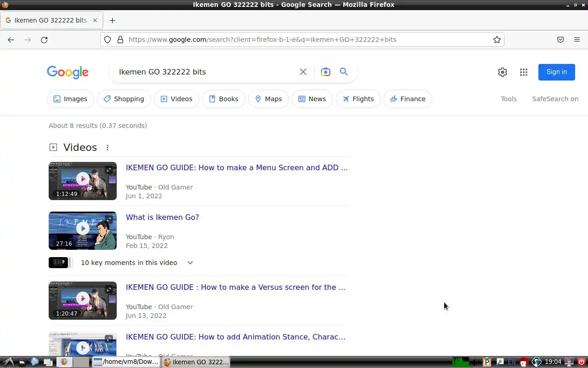This screenshot has height=368, width=588.
Task: Click the green CPU usage monitor graph
Action: click(x=461, y=362)
